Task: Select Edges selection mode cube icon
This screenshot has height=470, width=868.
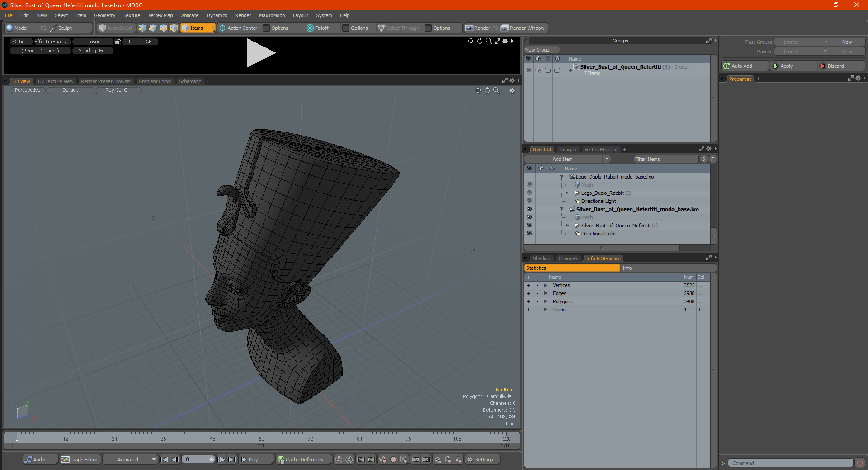Action: point(153,28)
